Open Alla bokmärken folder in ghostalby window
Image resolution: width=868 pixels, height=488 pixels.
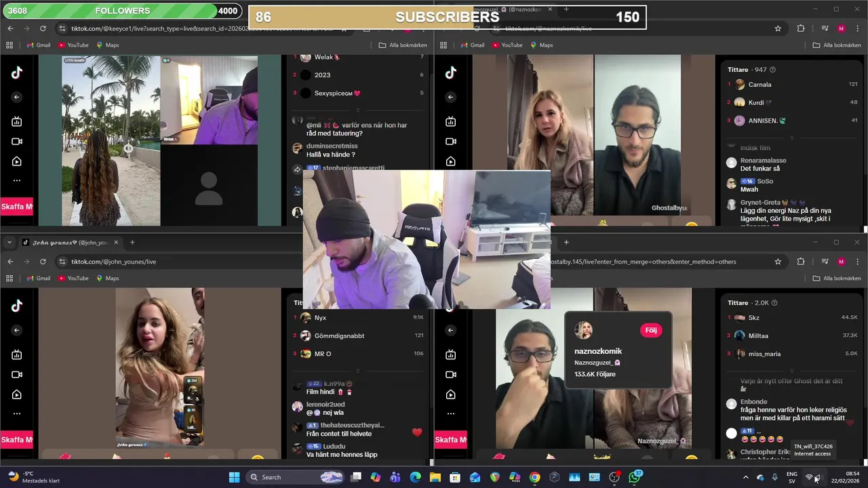(x=837, y=278)
